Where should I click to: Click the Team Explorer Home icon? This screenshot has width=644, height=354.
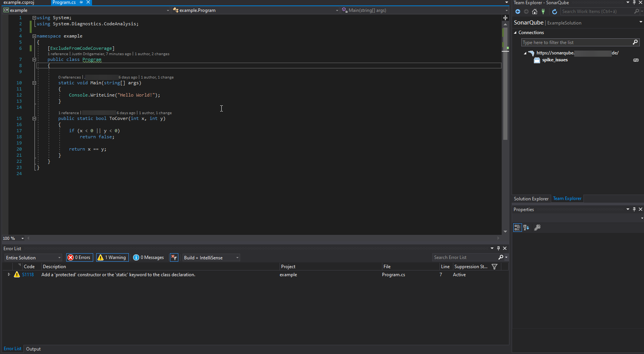coord(534,11)
